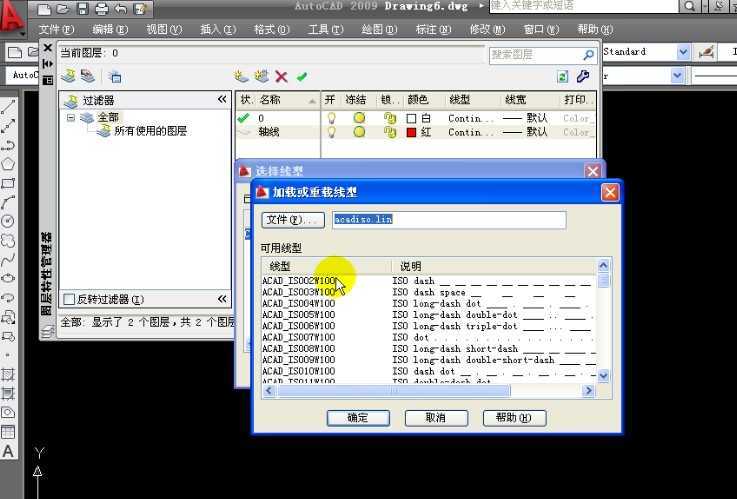Screen dimensions: 737x499
Task: Select the Polygon tool
Action: (8, 164)
